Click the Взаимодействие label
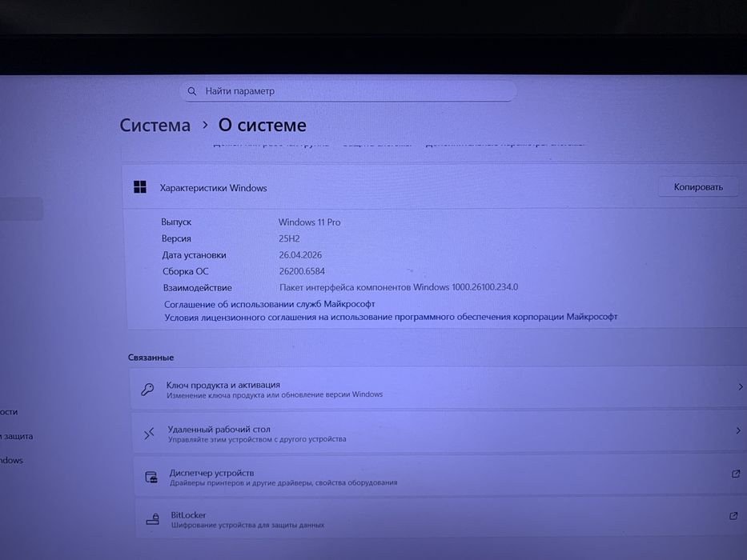 (197, 288)
